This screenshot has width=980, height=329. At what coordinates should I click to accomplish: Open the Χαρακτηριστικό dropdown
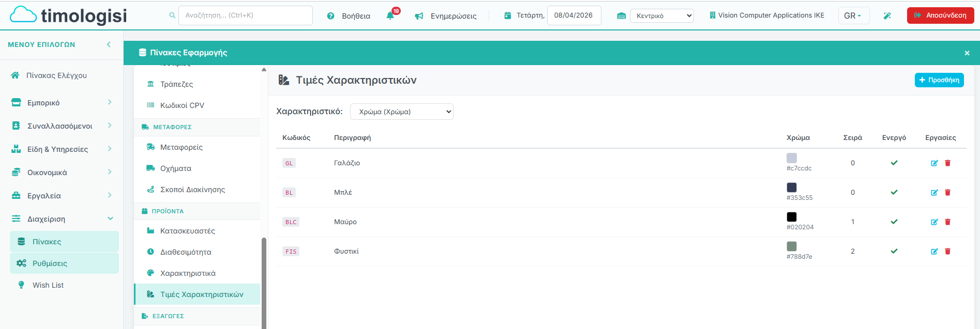pyautogui.click(x=402, y=112)
